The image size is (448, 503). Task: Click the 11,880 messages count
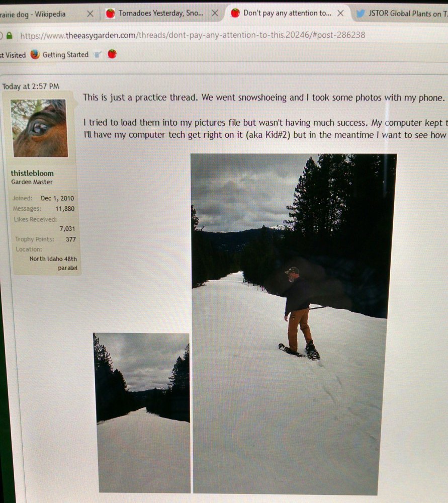point(65,209)
